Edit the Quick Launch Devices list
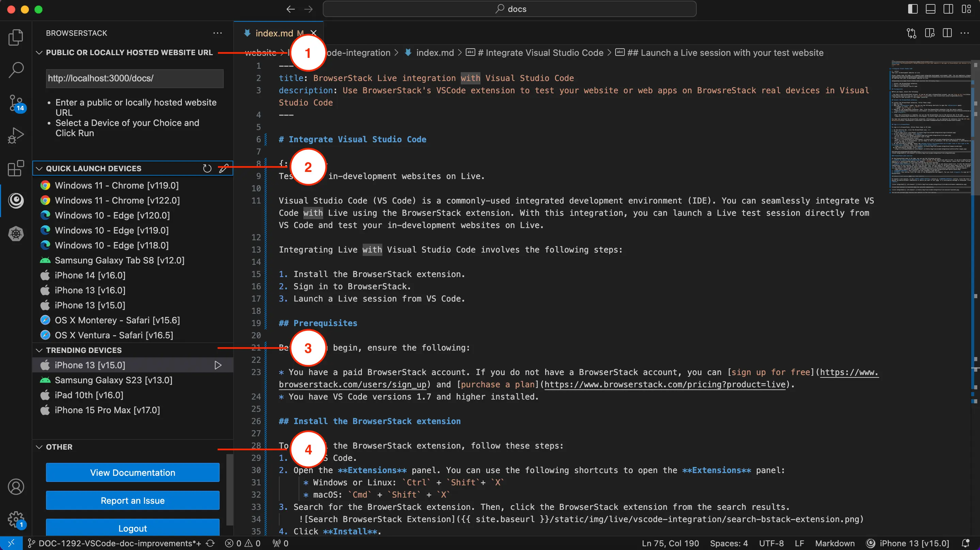The height and width of the screenshot is (550, 980). [223, 168]
